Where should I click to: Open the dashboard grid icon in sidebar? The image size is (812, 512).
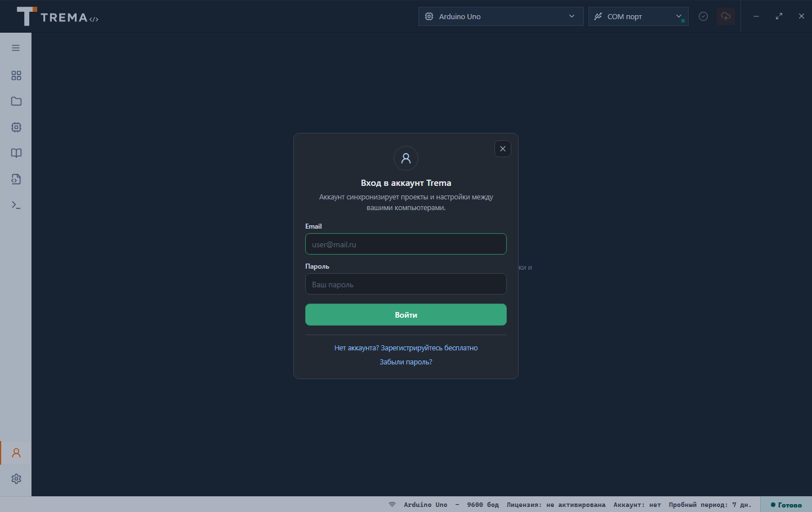coord(16,75)
